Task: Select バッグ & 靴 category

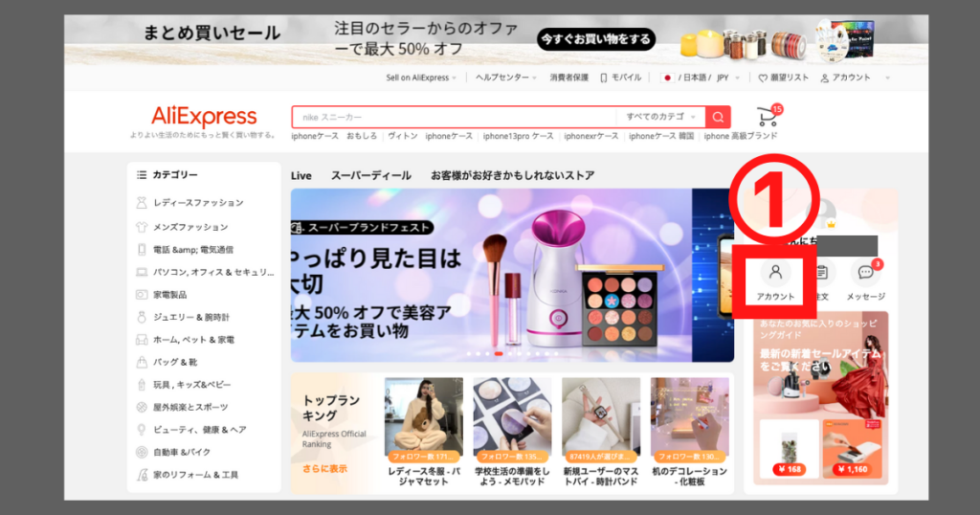Action: pyautogui.click(x=175, y=362)
